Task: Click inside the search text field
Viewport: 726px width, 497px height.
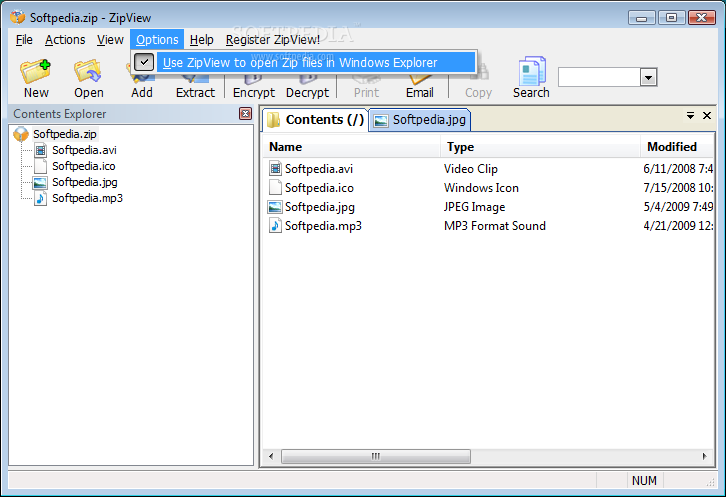Action: 599,77
